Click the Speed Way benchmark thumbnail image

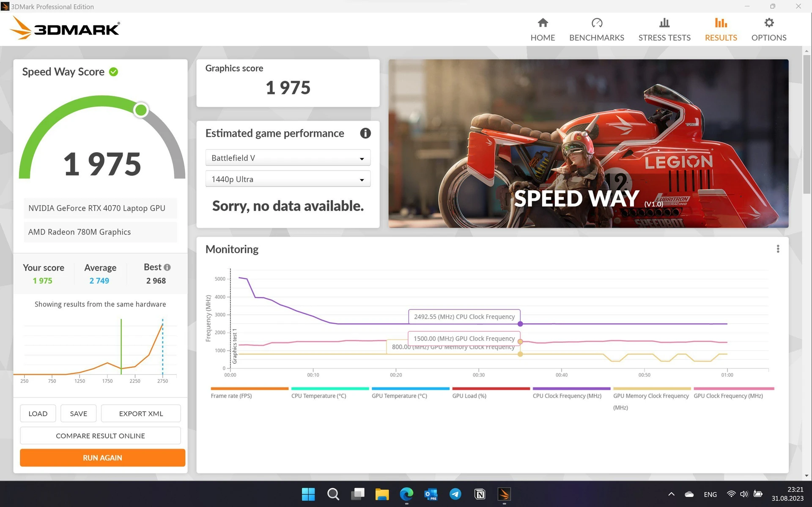point(588,143)
